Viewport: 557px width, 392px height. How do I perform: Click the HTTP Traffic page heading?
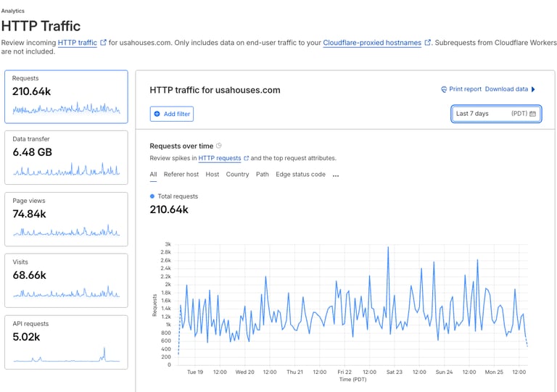click(41, 26)
